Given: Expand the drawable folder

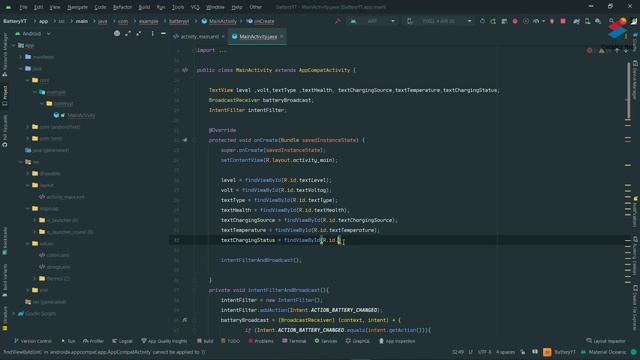Looking at the screenshot, I should [28, 173].
